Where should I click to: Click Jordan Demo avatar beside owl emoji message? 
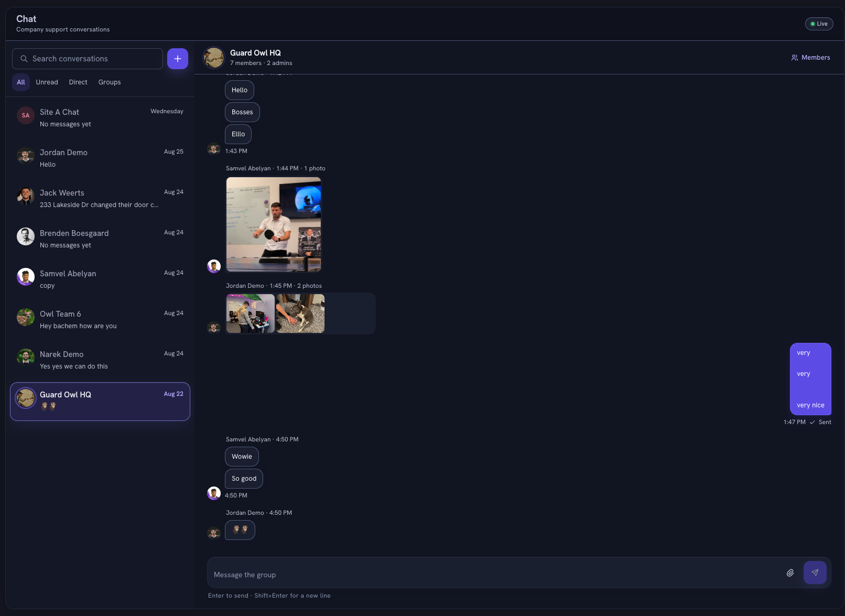coord(214,533)
